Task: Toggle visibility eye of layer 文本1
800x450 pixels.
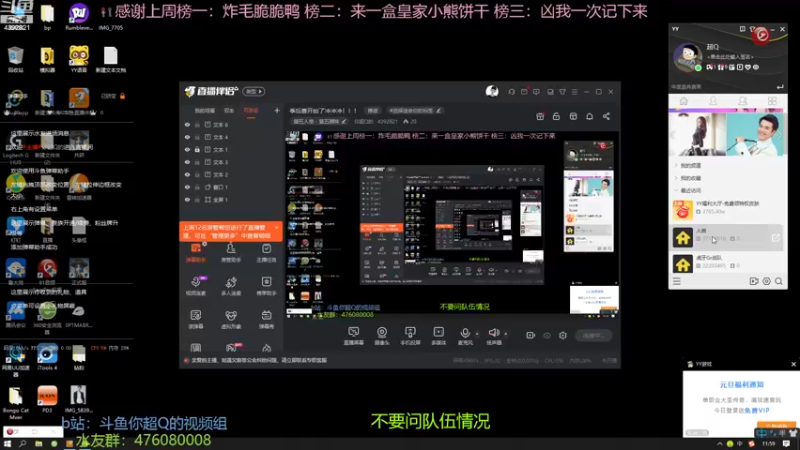Action: (x=187, y=149)
